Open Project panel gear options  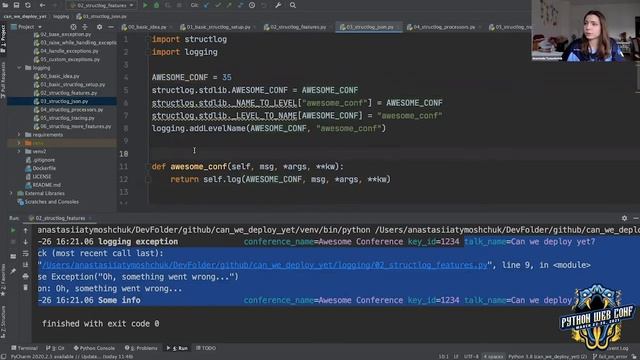click(99, 27)
